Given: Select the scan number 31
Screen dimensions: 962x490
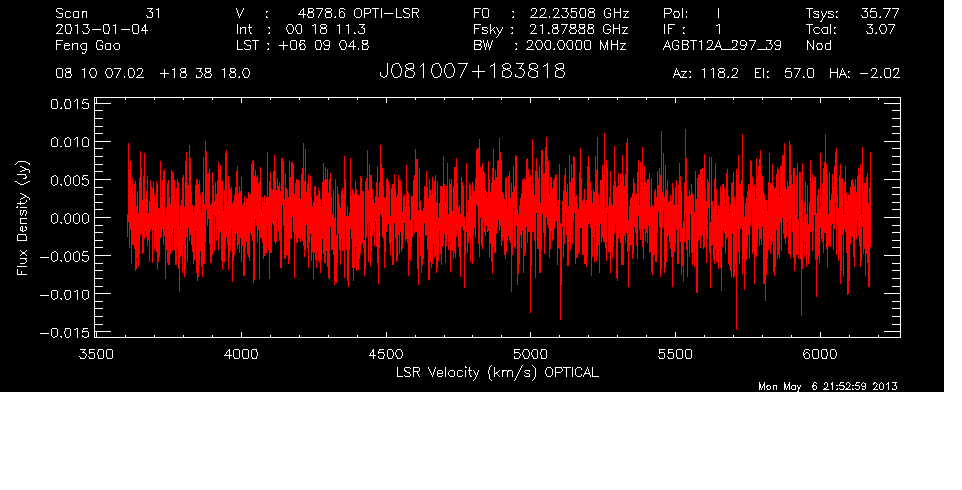Looking at the screenshot, I should pyautogui.click(x=153, y=13).
